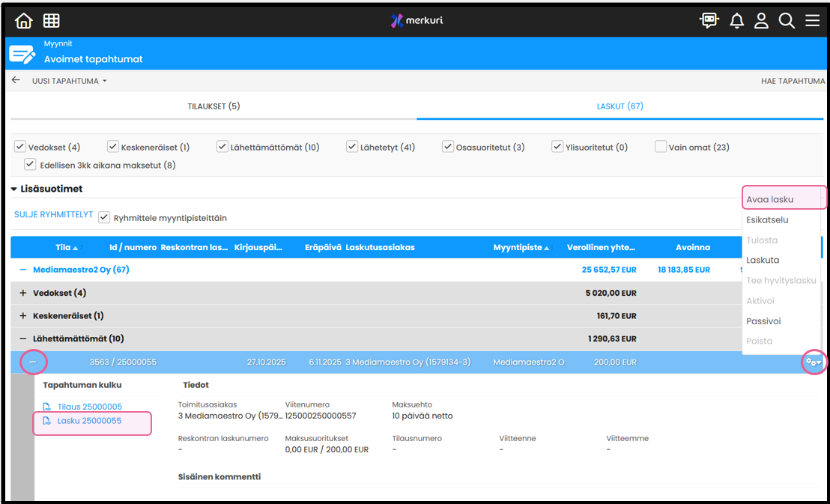Open the Lasku 25000055 link
The width and height of the screenshot is (830, 504).
pos(89,421)
